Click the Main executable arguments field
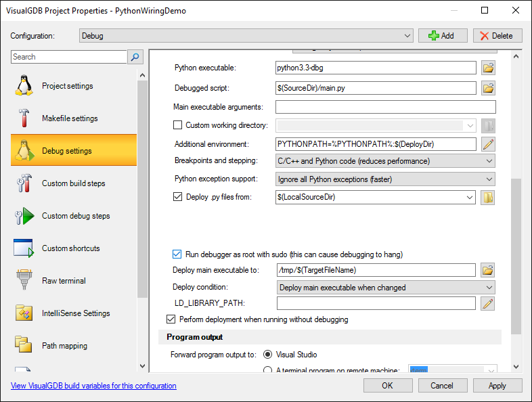Image resolution: width=532 pixels, height=402 pixels. [386, 107]
